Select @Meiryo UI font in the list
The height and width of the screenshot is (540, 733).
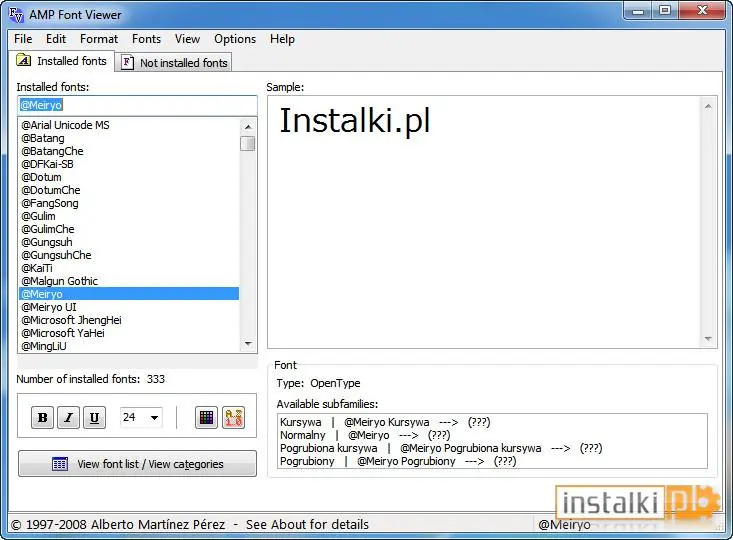tap(129, 307)
